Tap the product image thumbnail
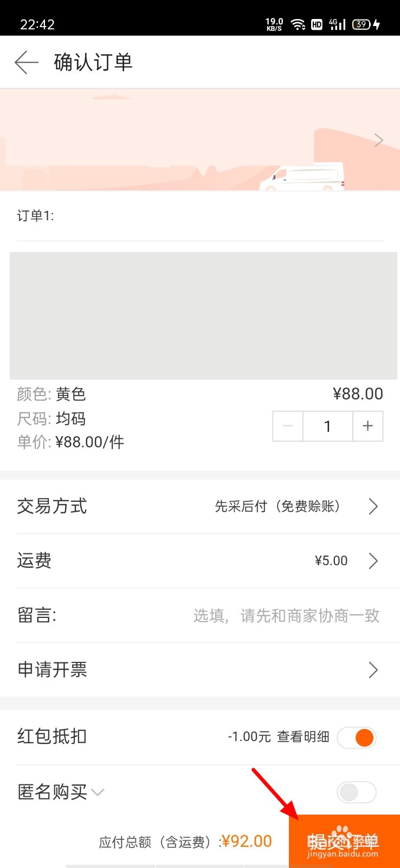The width and height of the screenshot is (400, 868). pyautogui.click(x=203, y=316)
